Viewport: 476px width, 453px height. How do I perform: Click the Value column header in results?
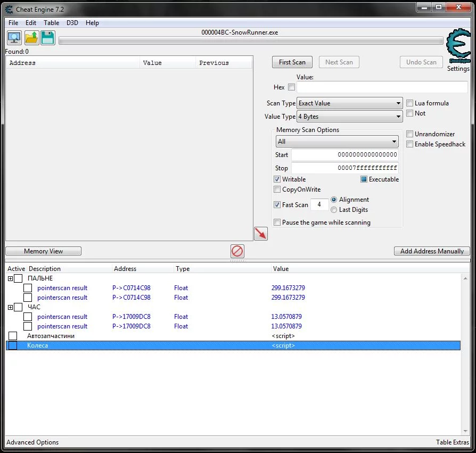pos(168,63)
